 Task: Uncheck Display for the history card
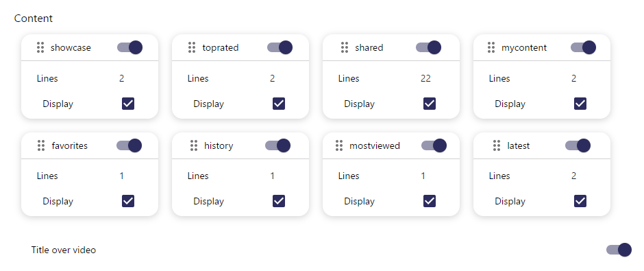click(279, 201)
